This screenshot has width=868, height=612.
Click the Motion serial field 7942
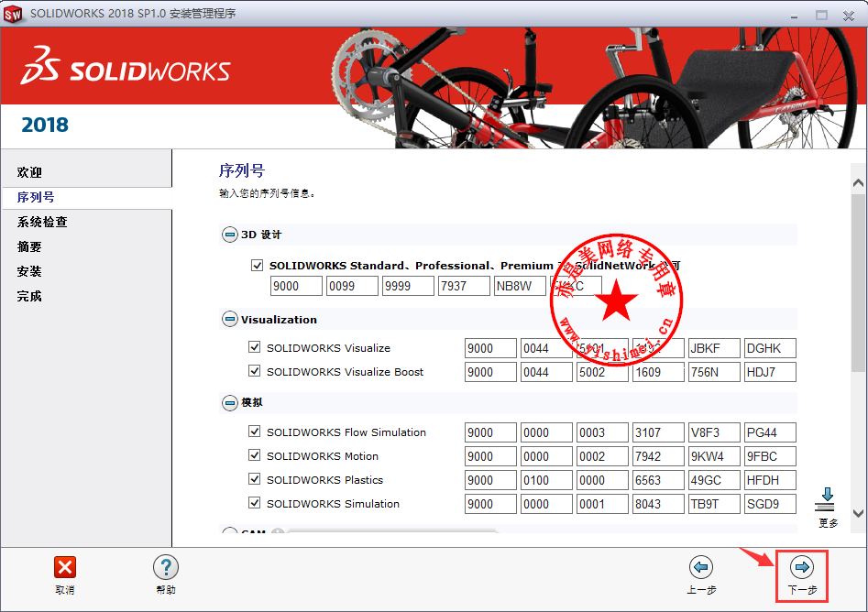pos(658,456)
